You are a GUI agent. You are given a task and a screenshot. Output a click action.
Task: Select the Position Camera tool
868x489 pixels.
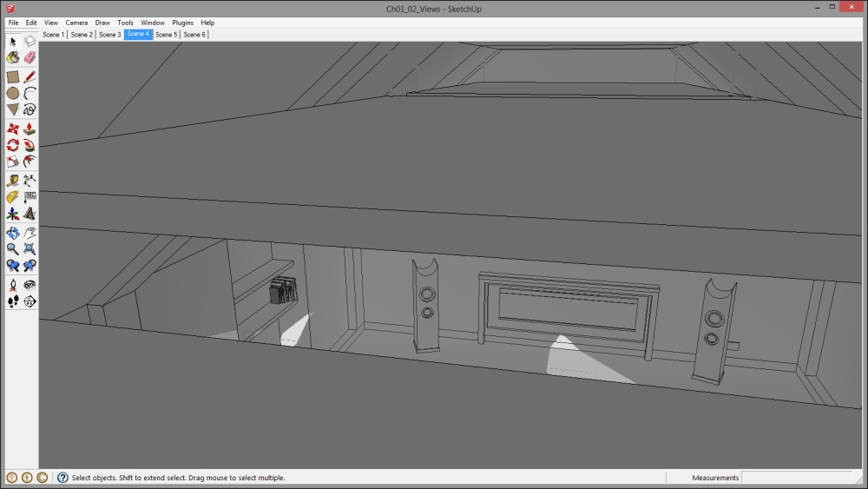tap(13, 285)
